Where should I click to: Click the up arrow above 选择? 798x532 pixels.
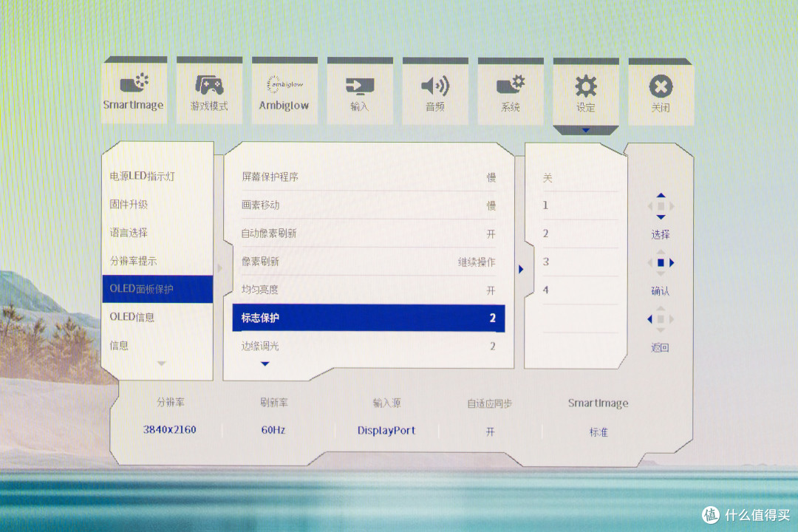661,196
